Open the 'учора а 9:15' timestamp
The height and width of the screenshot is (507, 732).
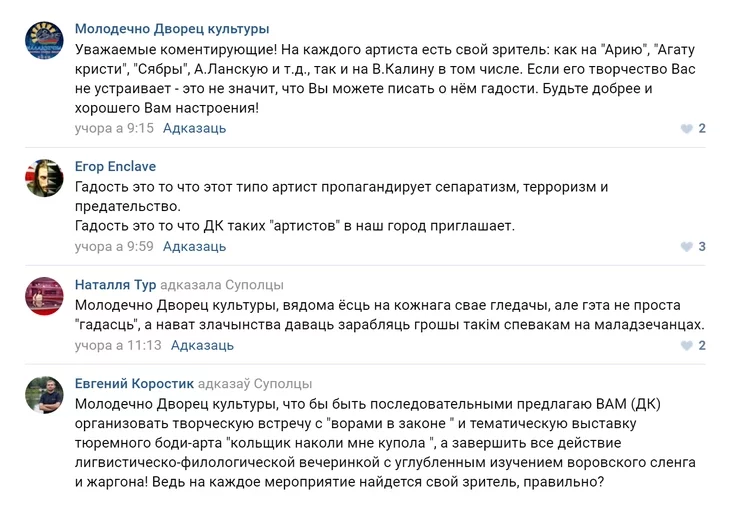tap(114, 128)
